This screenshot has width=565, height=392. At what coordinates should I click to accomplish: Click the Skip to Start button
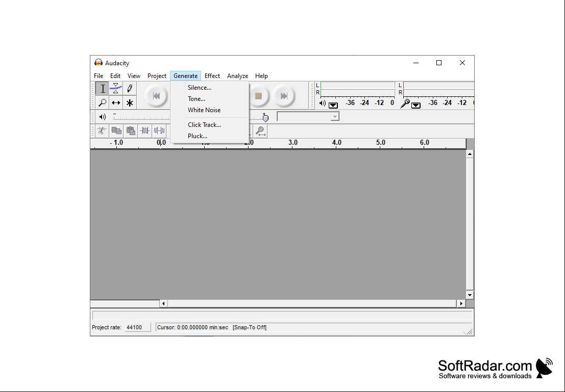(x=156, y=96)
